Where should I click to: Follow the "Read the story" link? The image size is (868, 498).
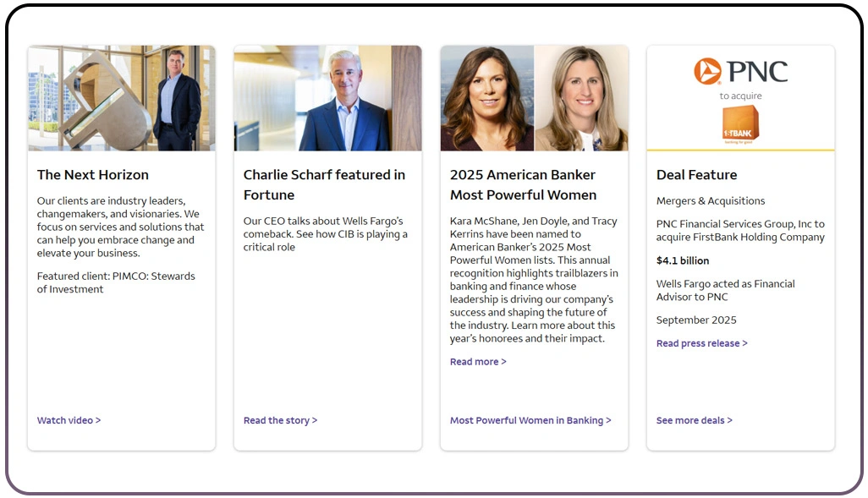click(277, 420)
